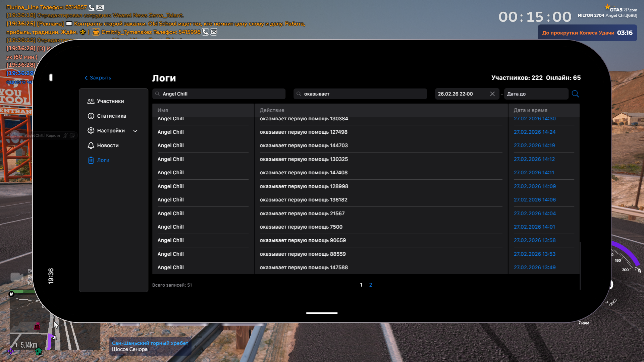Click the phone icon after number 5415996

[205, 32]
